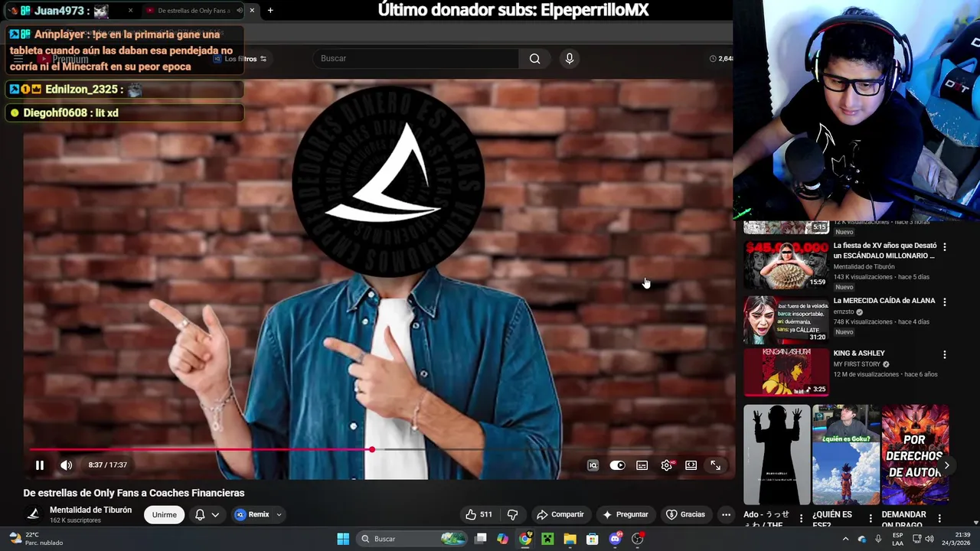Open the YouTube Premium logo link

[64, 59]
